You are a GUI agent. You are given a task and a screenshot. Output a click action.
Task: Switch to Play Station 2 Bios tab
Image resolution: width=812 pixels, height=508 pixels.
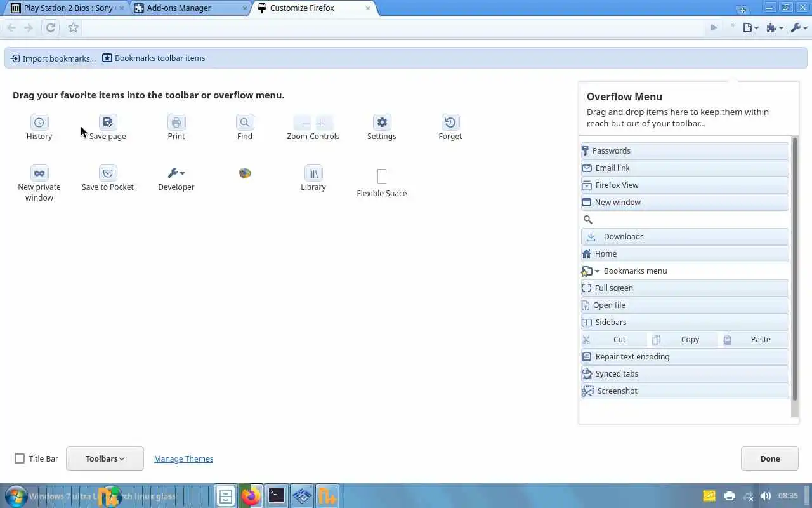coord(67,8)
